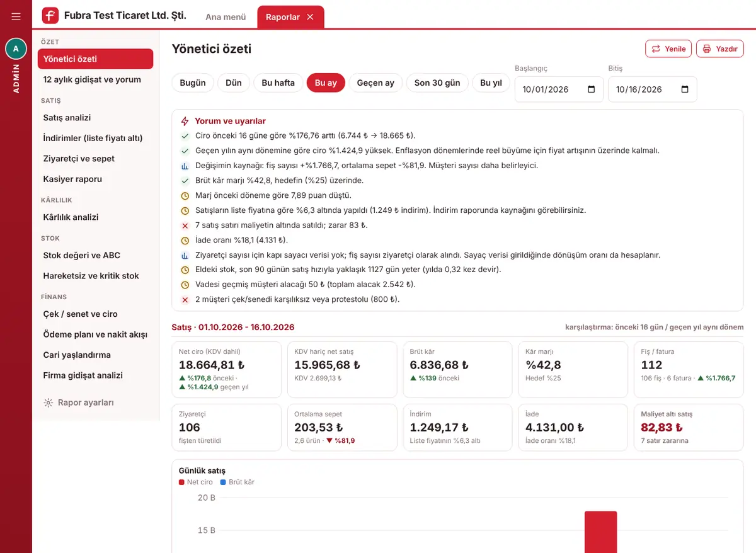Screen dimensions: 756x553
Task: Go to Cari yaşlandırma report
Action: click(x=95, y=355)
